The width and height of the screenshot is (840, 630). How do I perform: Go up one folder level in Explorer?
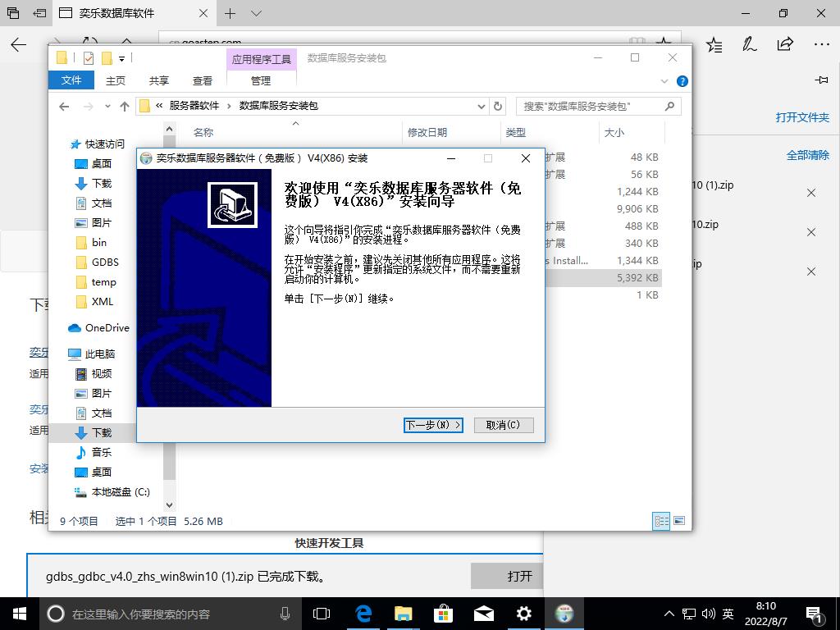click(x=125, y=106)
